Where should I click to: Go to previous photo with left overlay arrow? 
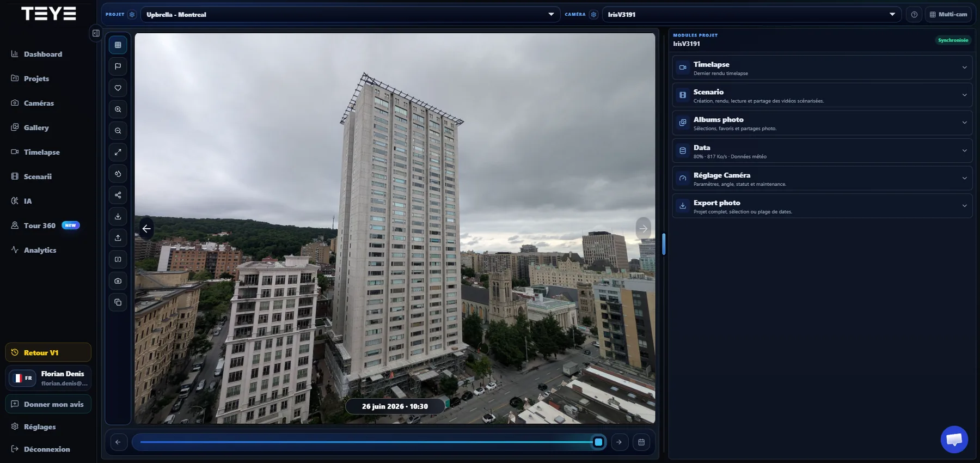click(146, 229)
